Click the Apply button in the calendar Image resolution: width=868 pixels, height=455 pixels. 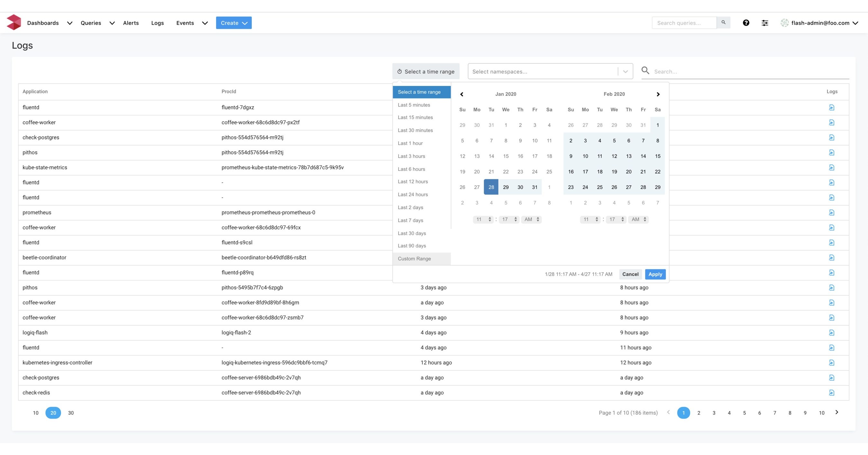pos(655,274)
